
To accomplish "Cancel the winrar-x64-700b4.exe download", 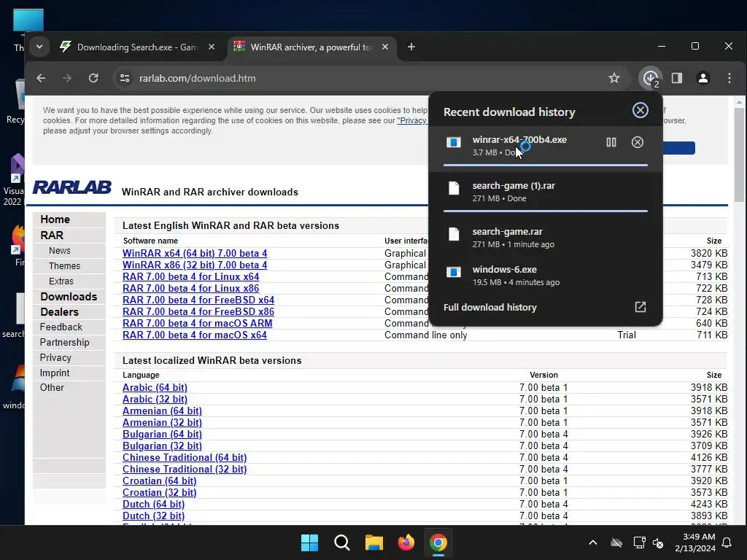I will [638, 142].
